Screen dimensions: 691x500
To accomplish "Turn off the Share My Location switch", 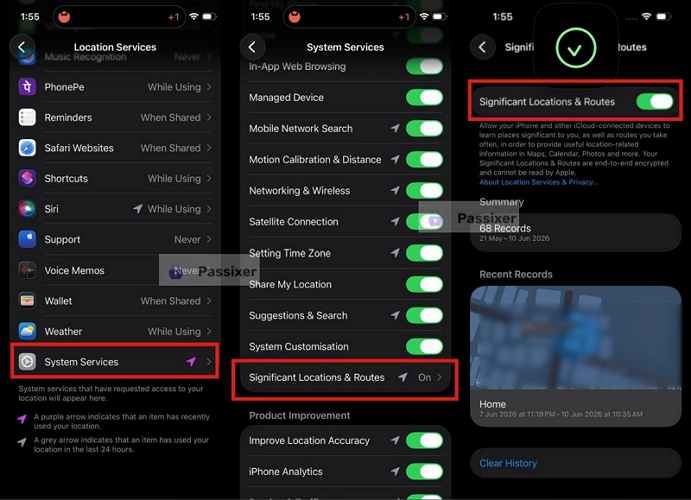I will pos(424,284).
